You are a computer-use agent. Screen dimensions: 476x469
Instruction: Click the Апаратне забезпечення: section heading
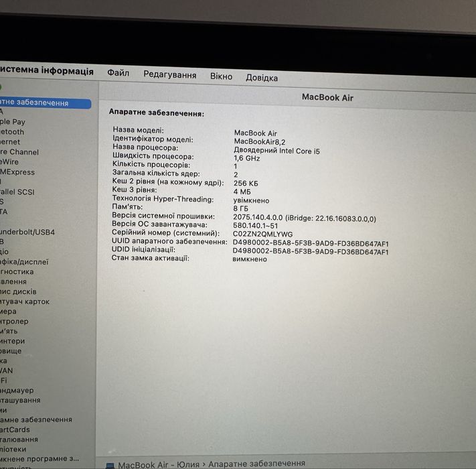click(x=157, y=113)
